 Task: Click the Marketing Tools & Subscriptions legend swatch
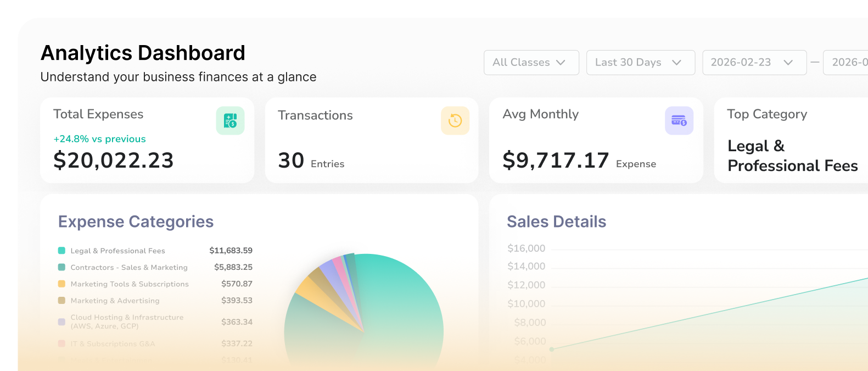[61, 284]
